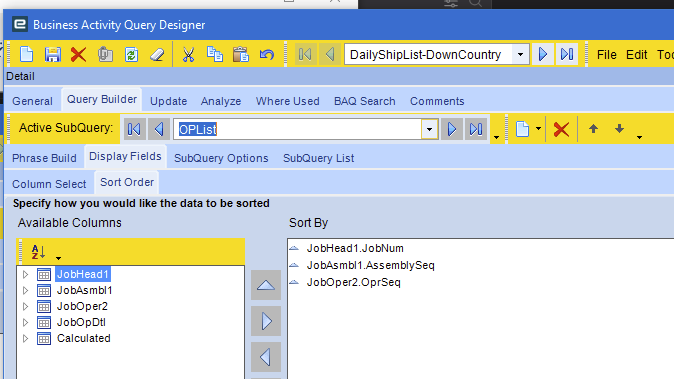Jump to the last subquery
Screen dimensions: 674x379
click(x=476, y=129)
